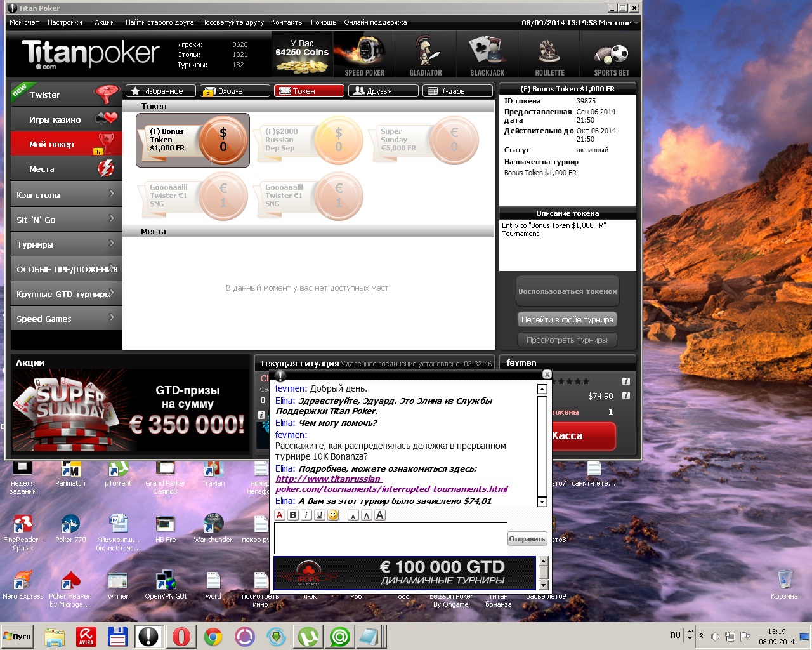The height and width of the screenshot is (650, 812).
Task: Open the Онлайн поддержка menu item
Action: 376,22
